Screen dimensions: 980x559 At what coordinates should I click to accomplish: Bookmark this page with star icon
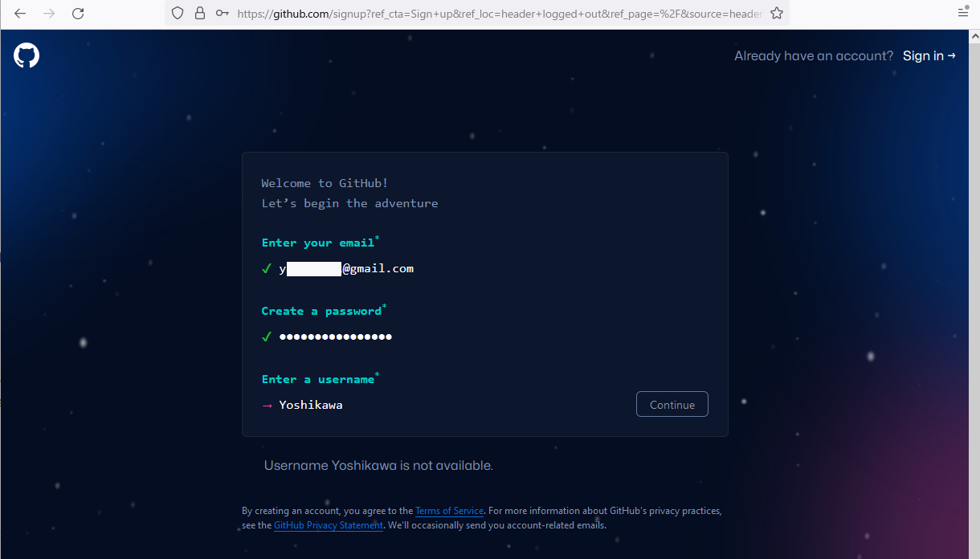[x=776, y=13]
